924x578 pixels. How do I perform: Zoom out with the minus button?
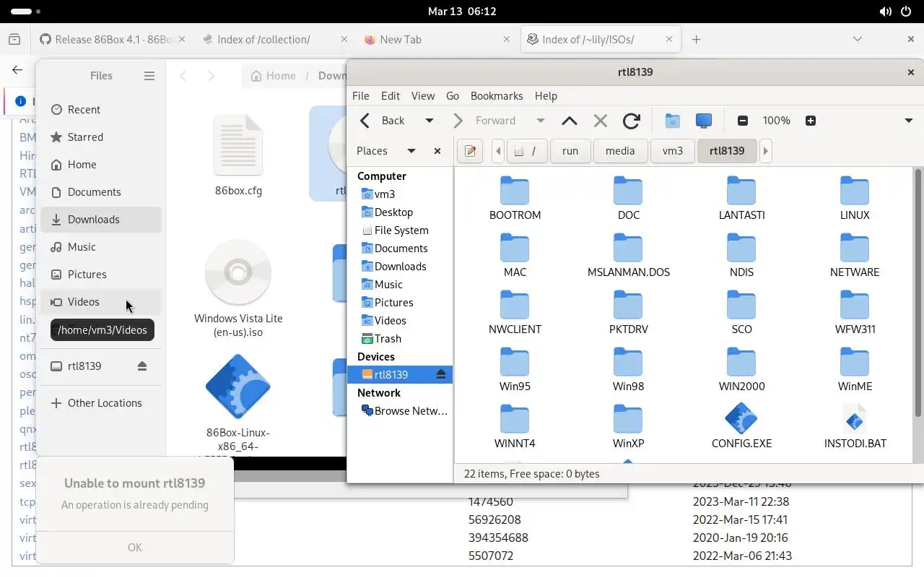click(x=743, y=121)
